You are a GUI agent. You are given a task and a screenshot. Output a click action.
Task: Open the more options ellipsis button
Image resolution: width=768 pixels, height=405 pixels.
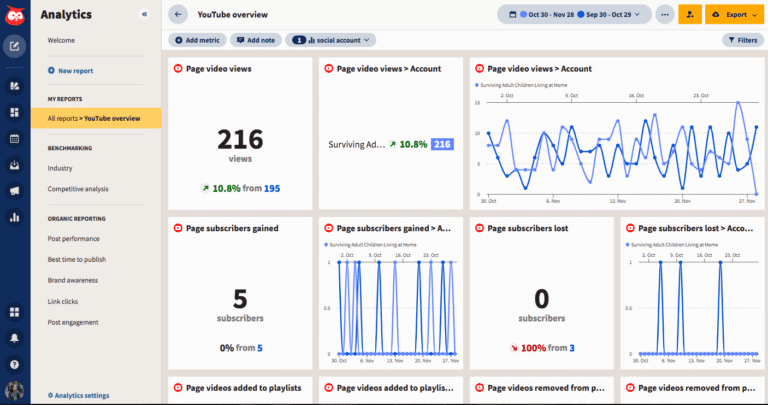[x=665, y=15]
